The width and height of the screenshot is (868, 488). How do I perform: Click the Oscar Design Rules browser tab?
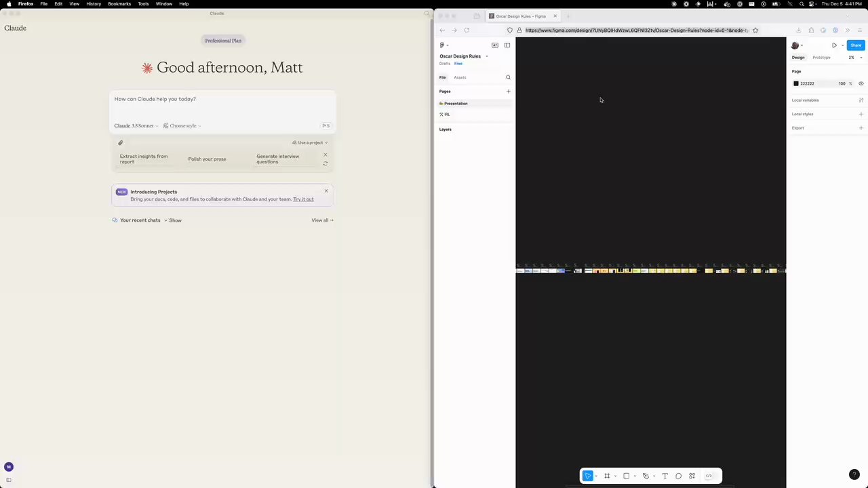point(522,16)
